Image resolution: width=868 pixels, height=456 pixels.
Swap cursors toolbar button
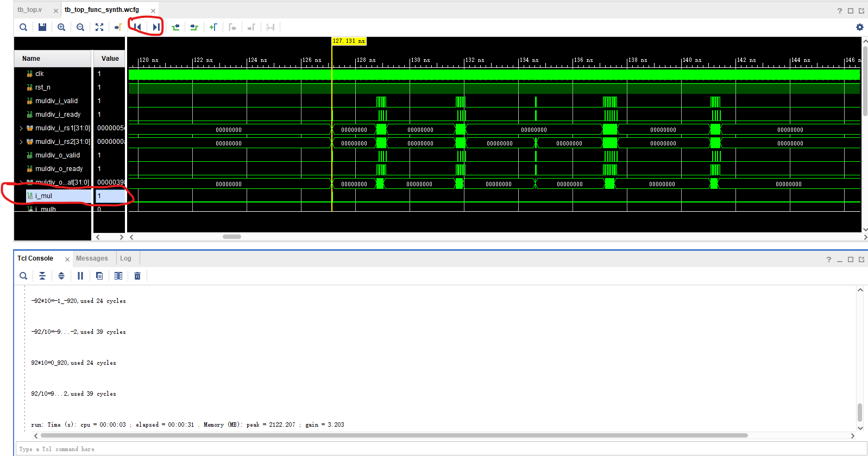click(x=271, y=27)
